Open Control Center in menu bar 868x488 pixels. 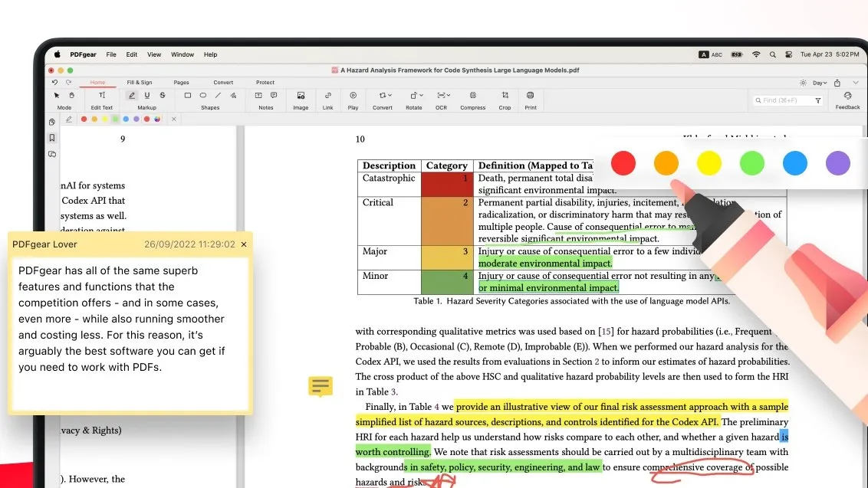789,55
